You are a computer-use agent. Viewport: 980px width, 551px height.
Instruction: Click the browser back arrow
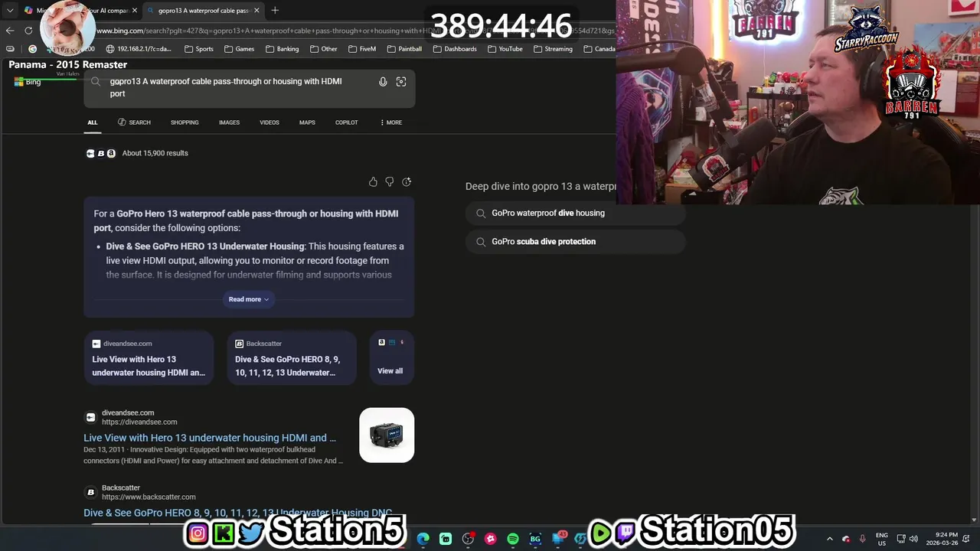(9, 31)
